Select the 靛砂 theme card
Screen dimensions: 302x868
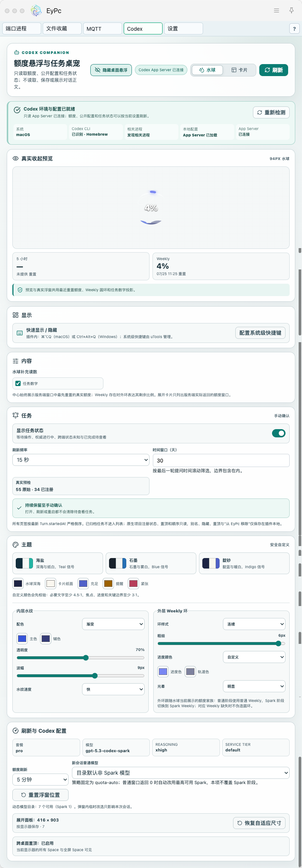pyautogui.click(x=244, y=563)
